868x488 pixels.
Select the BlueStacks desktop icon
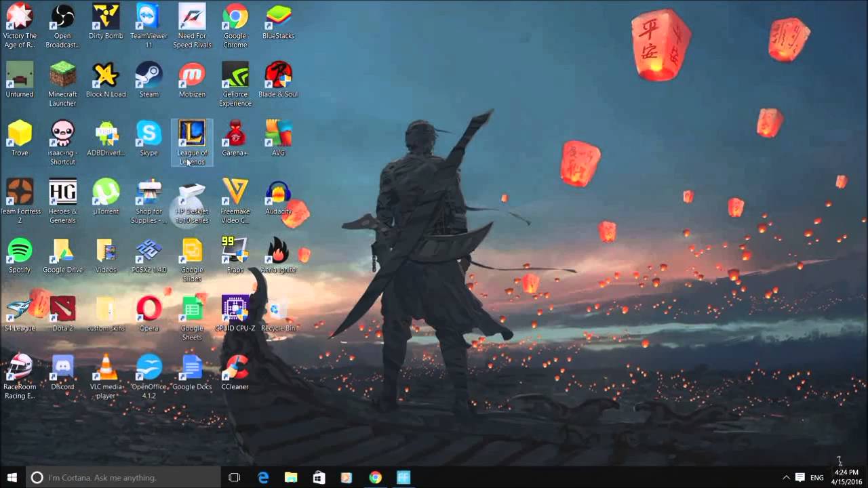(278, 21)
